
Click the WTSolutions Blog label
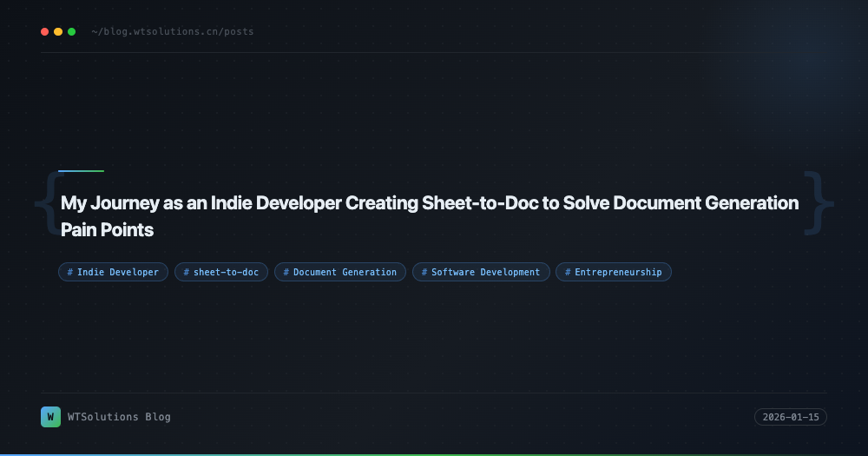tap(119, 417)
